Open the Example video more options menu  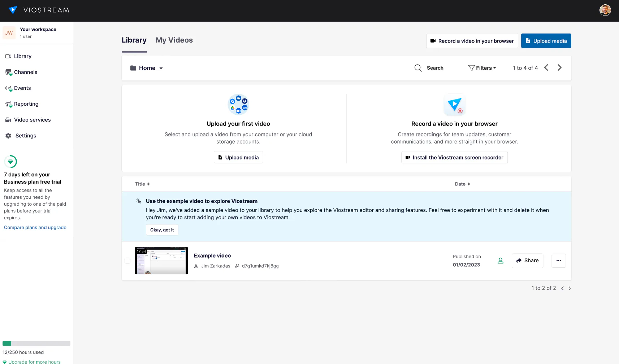pos(559,260)
